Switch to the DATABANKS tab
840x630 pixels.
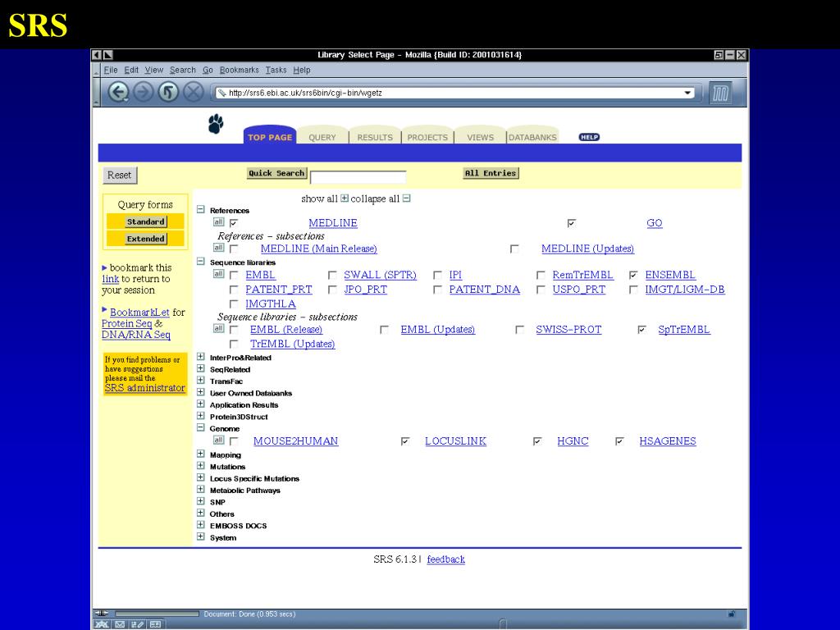tap(532, 137)
